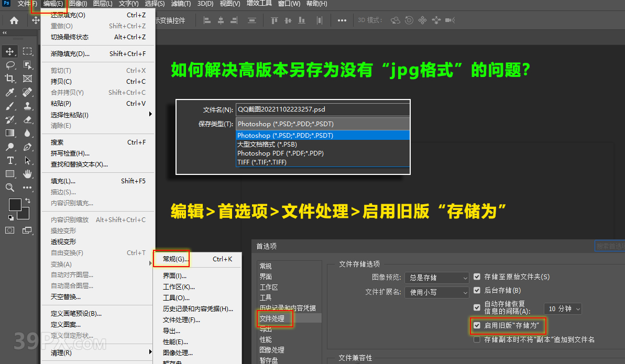Click the align horizontal centers icon
This screenshot has height=364, width=625.
pos(221,20)
